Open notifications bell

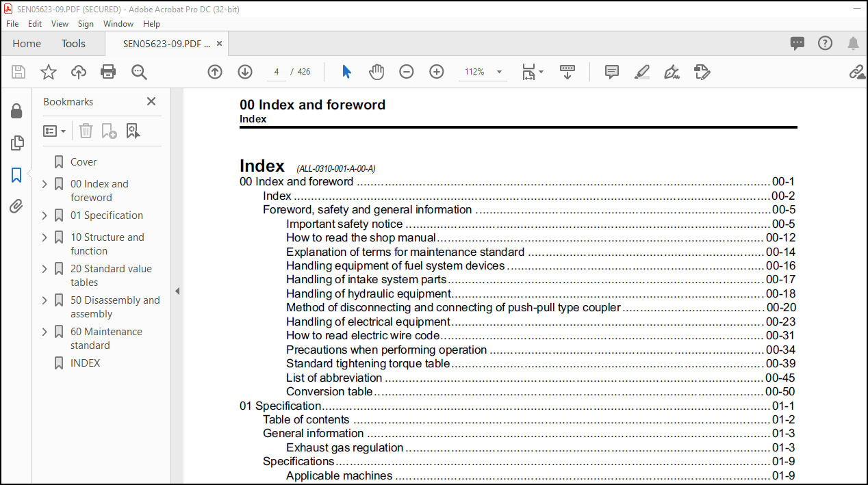pos(853,43)
